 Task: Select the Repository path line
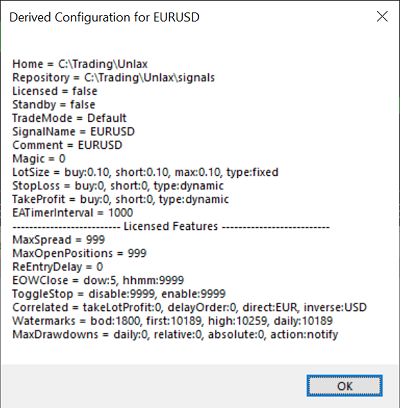pos(114,78)
